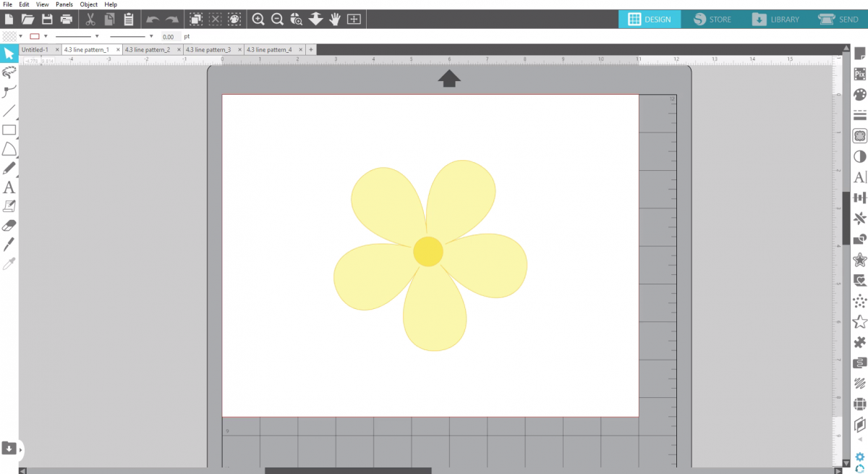Select the Draw a Line tool
Viewport: 868px width, 474px height.
click(9, 111)
